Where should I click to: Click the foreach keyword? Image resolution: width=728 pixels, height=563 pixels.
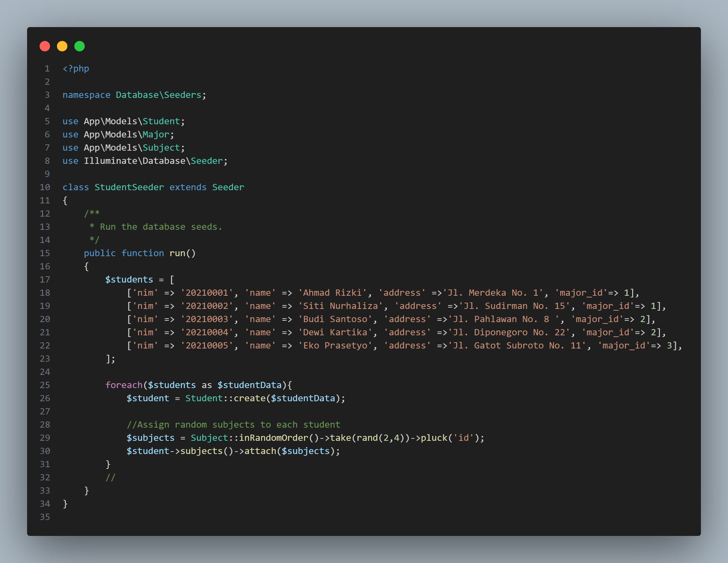[x=124, y=385]
